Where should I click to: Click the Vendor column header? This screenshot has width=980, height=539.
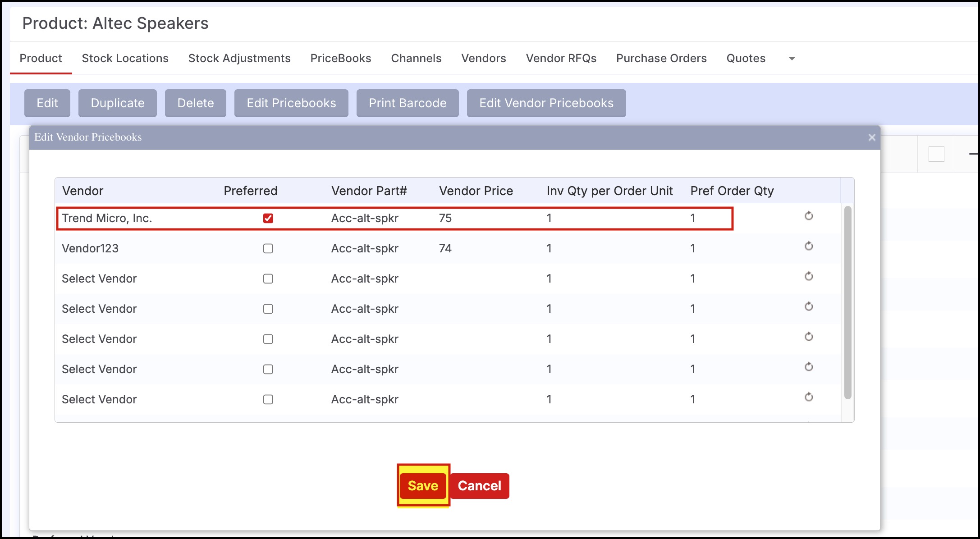click(83, 191)
